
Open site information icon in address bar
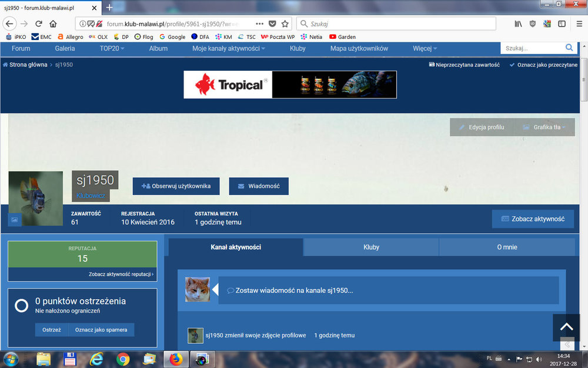[x=82, y=24]
